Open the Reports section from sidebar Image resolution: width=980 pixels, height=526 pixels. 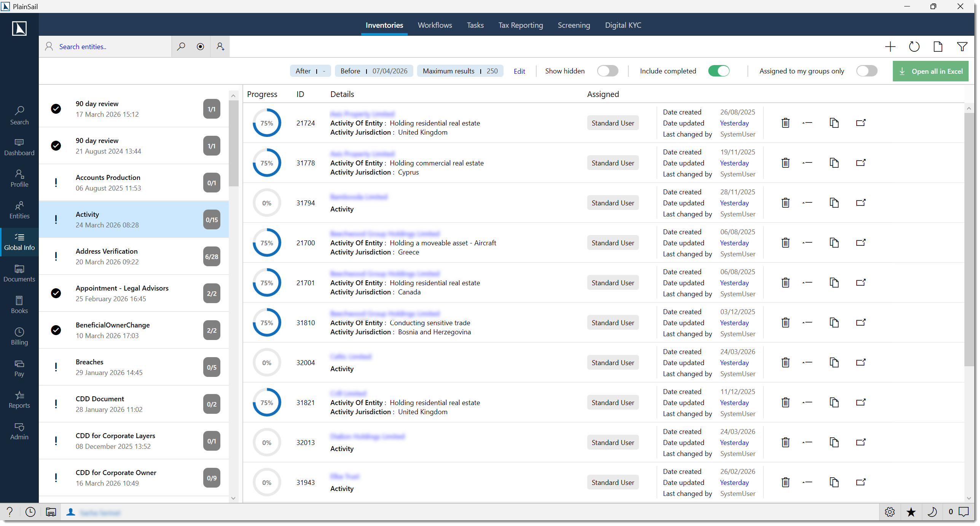[19, 400]
